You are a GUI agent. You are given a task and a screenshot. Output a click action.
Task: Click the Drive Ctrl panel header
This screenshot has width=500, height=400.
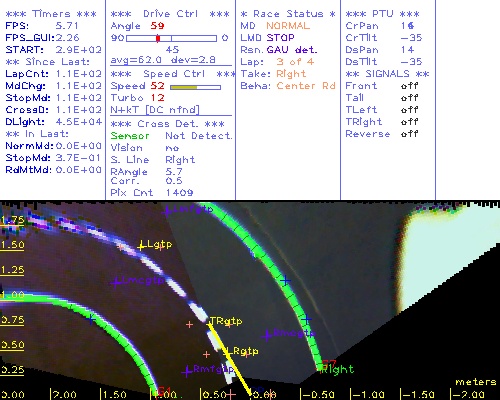170,14
